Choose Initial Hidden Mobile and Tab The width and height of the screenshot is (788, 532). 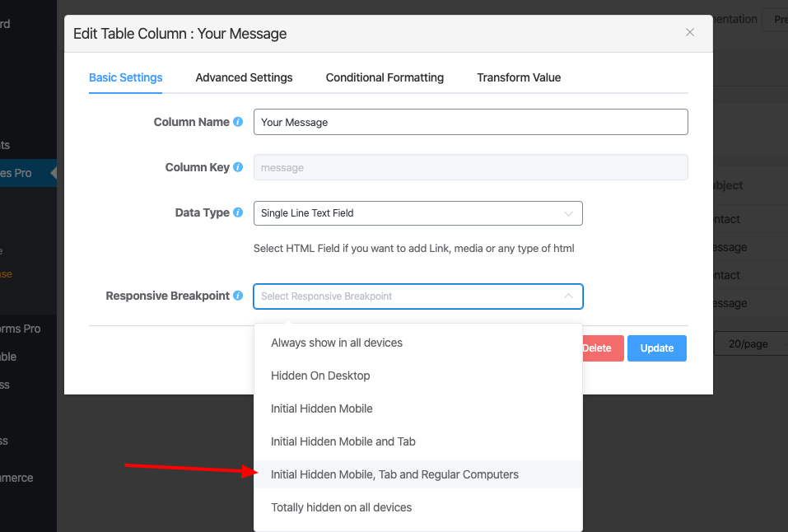point(343,441)
